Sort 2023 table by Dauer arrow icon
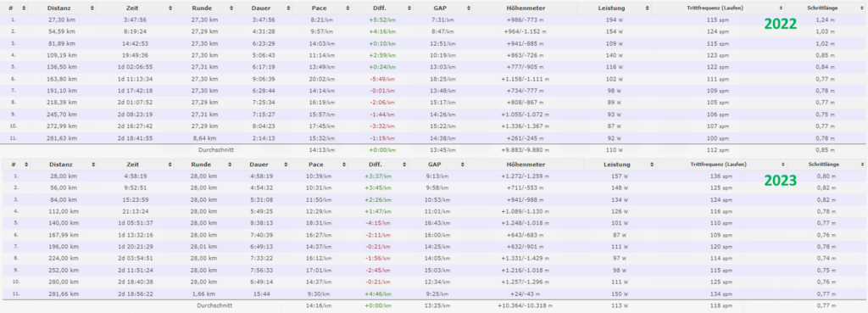 pyautogui.click(x=286, y=165)
